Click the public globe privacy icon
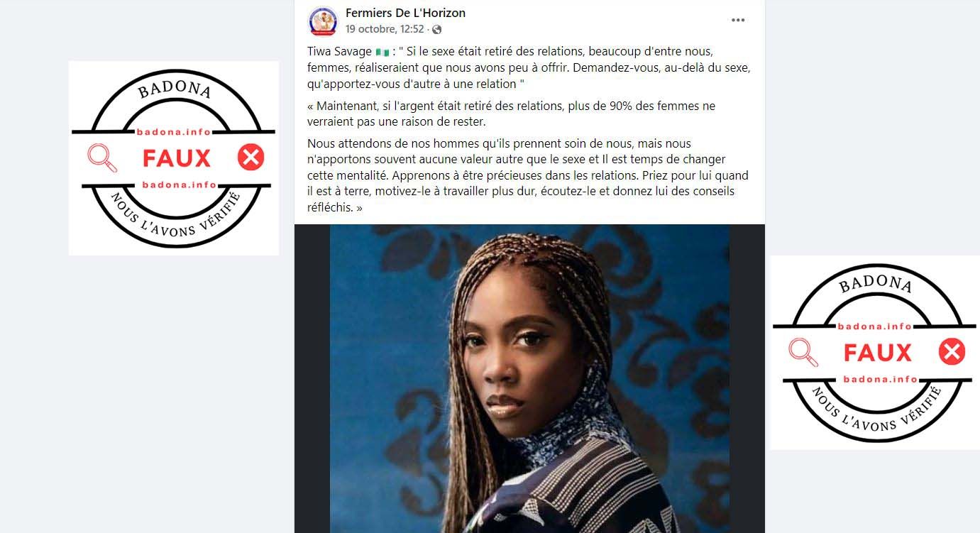 point(437,30)
